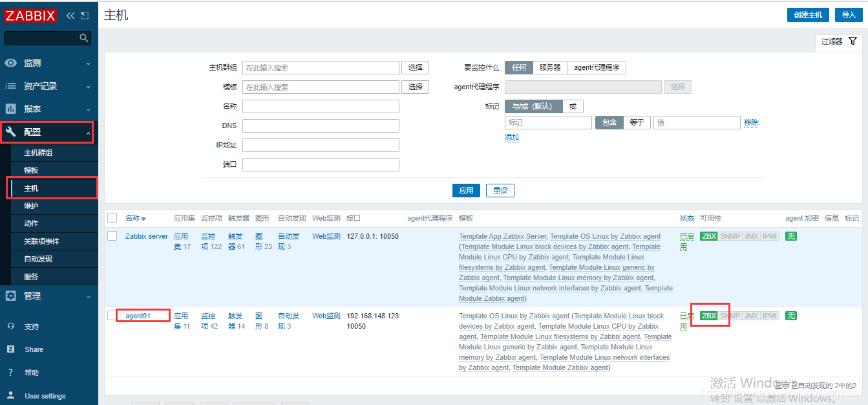Click the 添加 tag link
Viewport: 868px width, 405px height.
512,137
